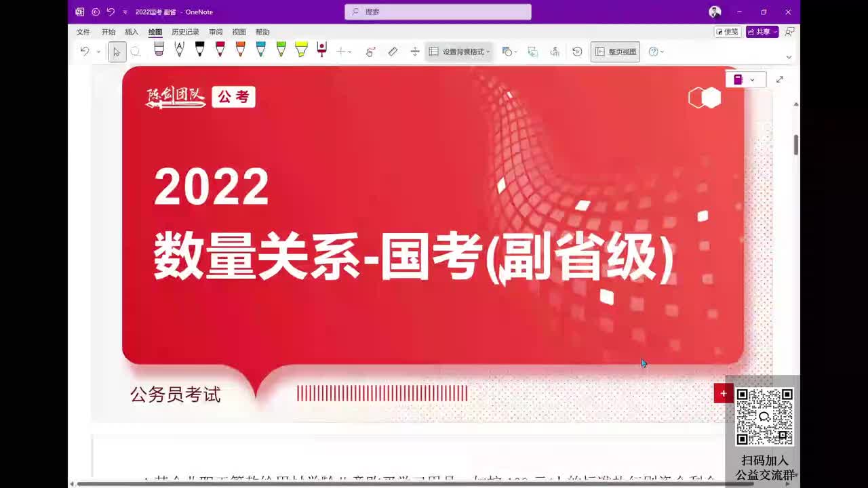Click the insert space tool
This screenshot has width=868, height=488.
[415, 52]
